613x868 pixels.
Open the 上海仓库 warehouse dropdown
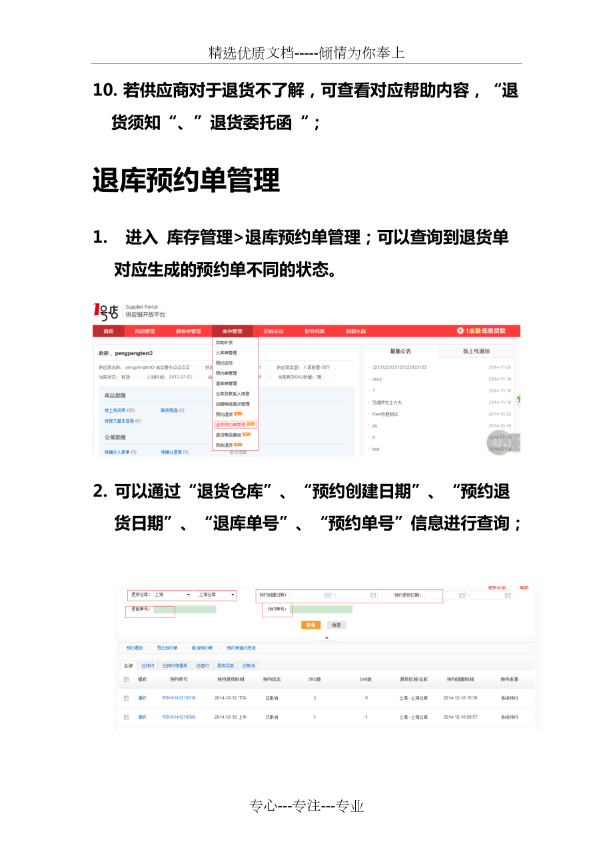217,595
